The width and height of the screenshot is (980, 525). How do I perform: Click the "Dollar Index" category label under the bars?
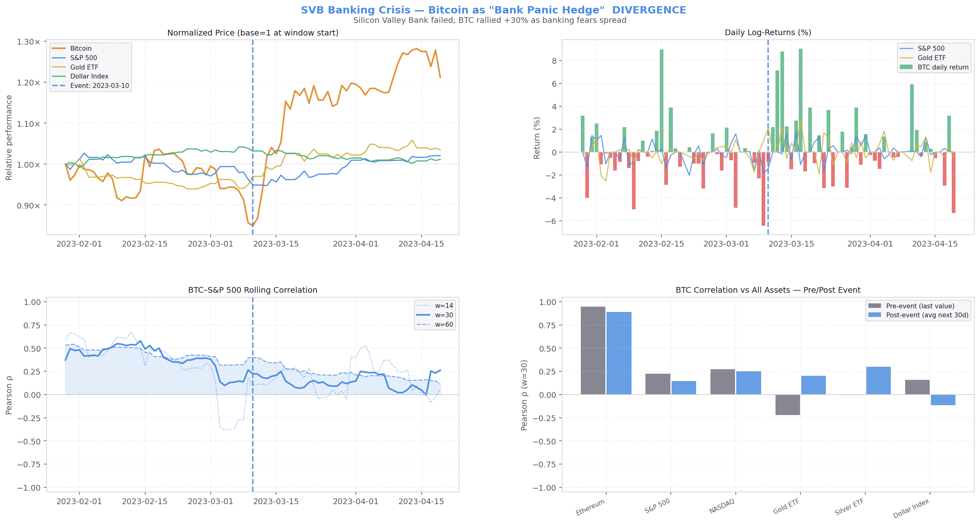(x=912, y=509)
